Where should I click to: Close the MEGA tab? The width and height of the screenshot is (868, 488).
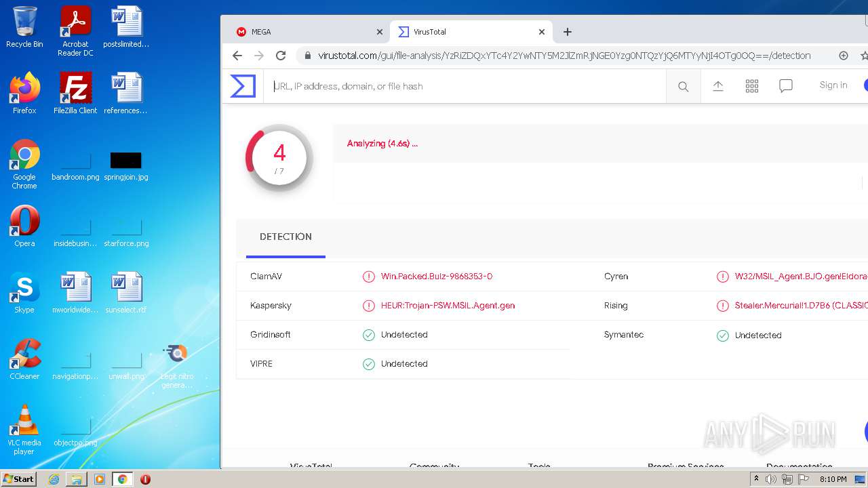pyautogui.click(x=379, y=32)
